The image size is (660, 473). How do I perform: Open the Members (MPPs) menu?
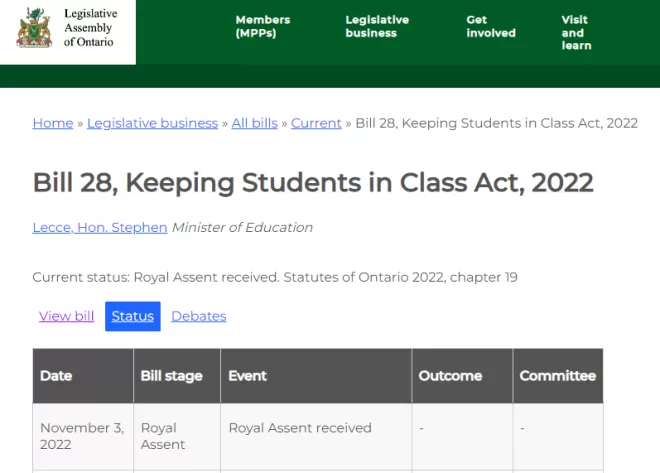click(263, 26)
